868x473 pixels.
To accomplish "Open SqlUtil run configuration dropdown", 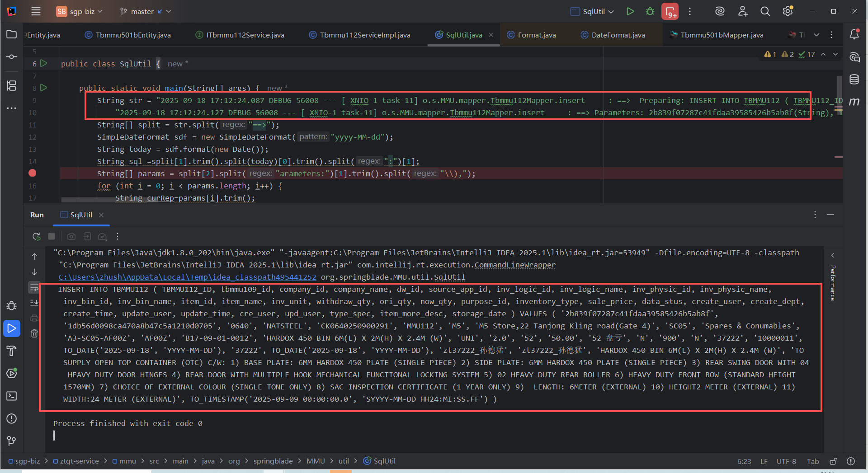I will click(592, 11).
